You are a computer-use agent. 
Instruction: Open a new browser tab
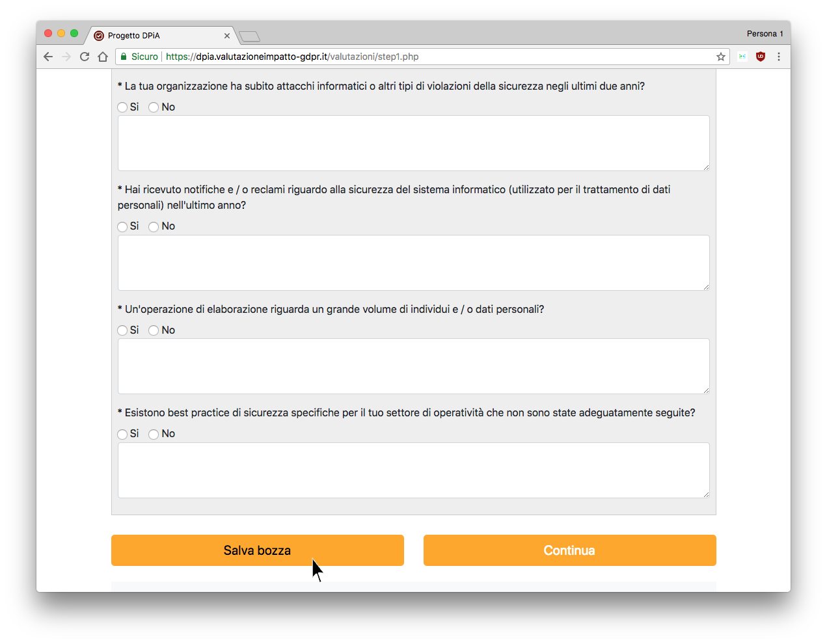coord(249,36)
